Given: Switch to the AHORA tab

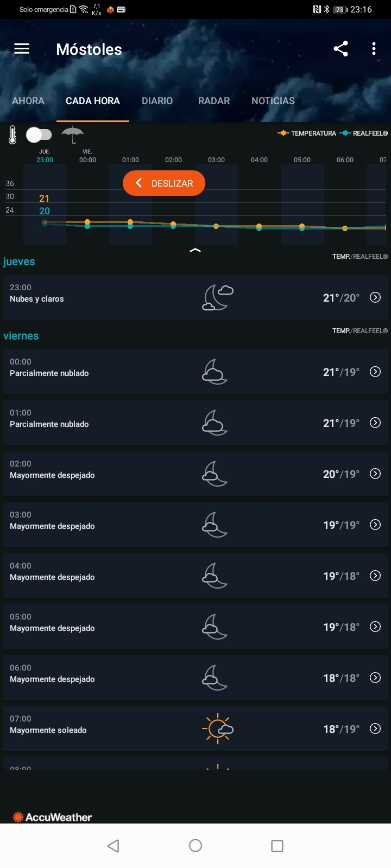Looking at the screenshot, I should coord(28,101).
